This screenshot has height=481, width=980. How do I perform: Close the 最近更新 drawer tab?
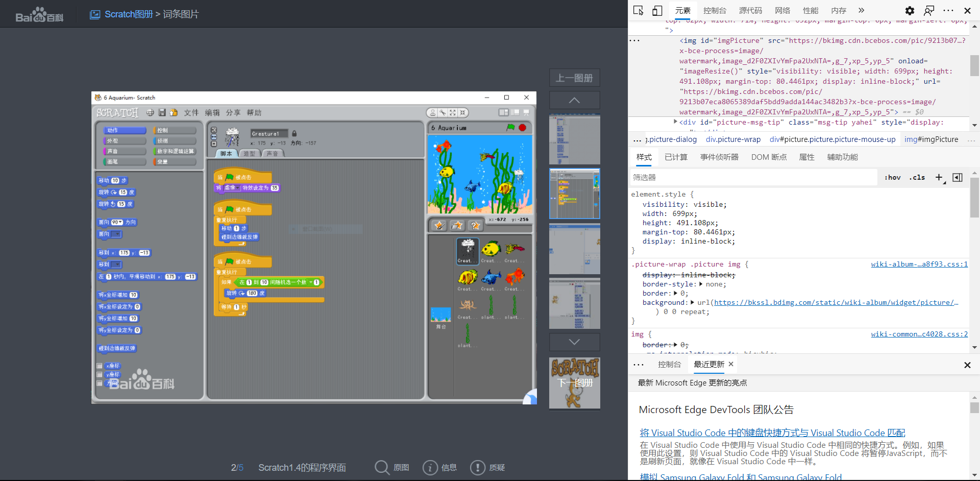point(731,364)
